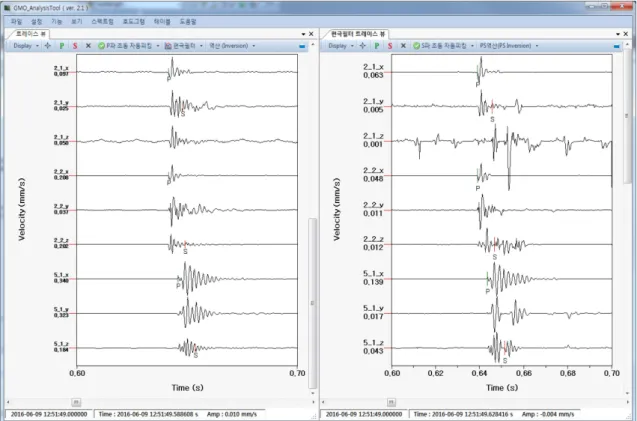This screenshot has height=421, width=637.
Task: Click the blue icon at left toolbar end
Action: 302,46
